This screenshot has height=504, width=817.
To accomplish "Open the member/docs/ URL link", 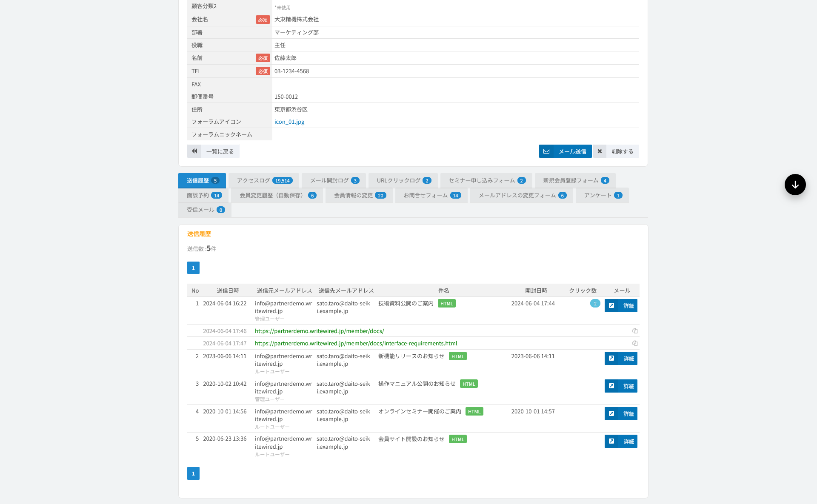I will pyautogui.click(x=319, y=331).
